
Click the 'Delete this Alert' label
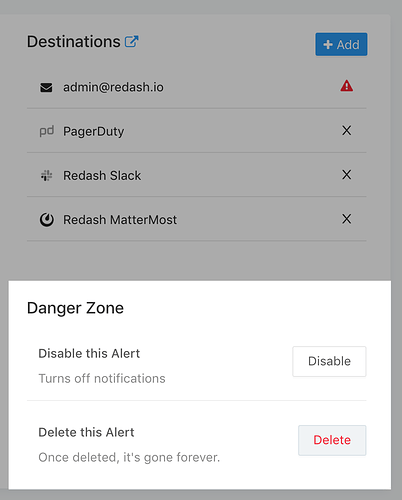point(86,432)
